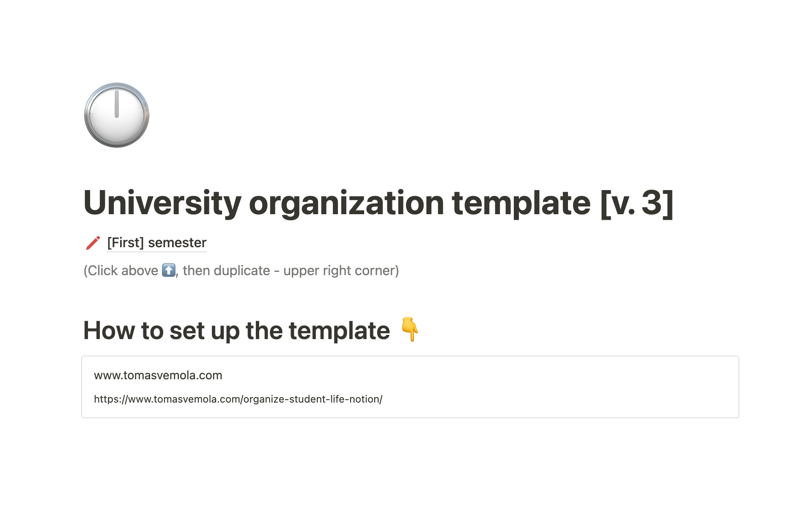This screenshot has height=508, width=812.
Task: Click the "[First]" bracketed word in link
Action: pyautogui.click(x=126, y=243)
